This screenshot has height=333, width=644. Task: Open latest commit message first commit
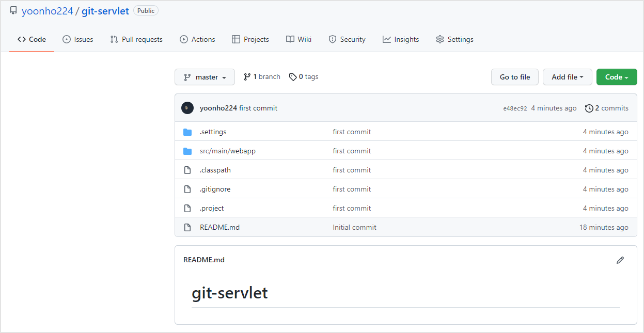pos(258,108)
